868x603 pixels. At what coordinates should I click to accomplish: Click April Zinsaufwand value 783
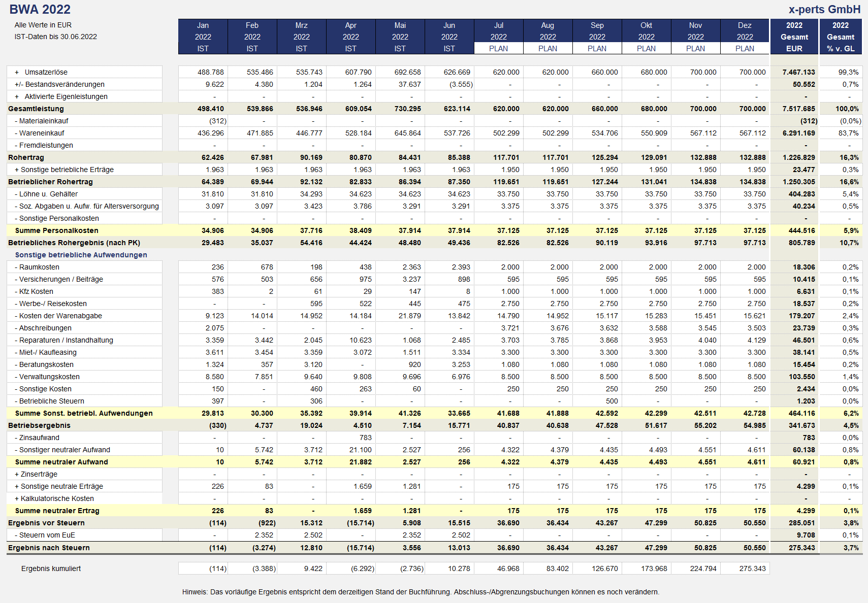click(x=365, y=438)
